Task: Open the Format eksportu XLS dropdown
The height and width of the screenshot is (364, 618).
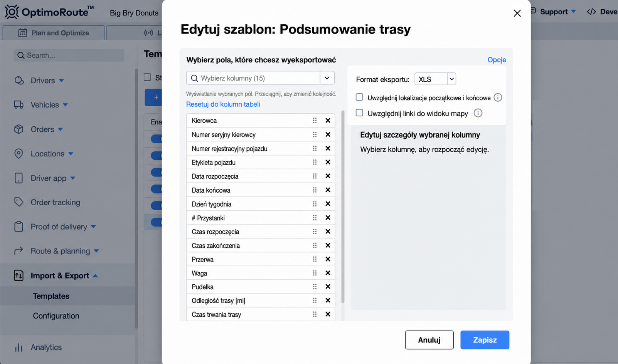Action: click(435, 79)
